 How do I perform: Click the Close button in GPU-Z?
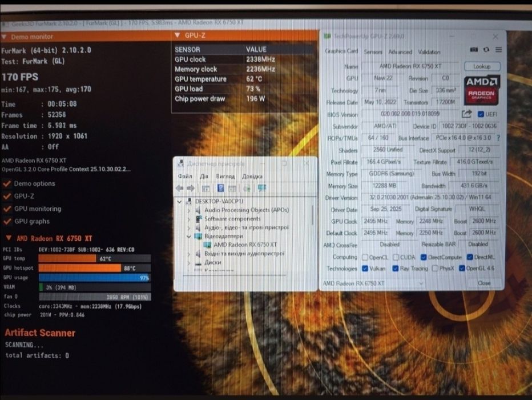click(484, 283)
